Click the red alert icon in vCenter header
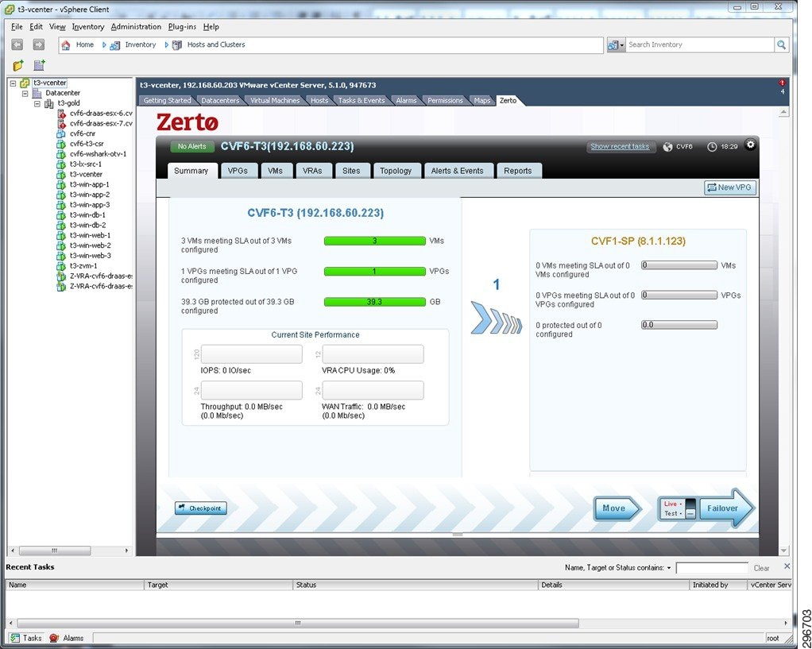The width and height of the screenshot is (812, 649). coord(782,83)
